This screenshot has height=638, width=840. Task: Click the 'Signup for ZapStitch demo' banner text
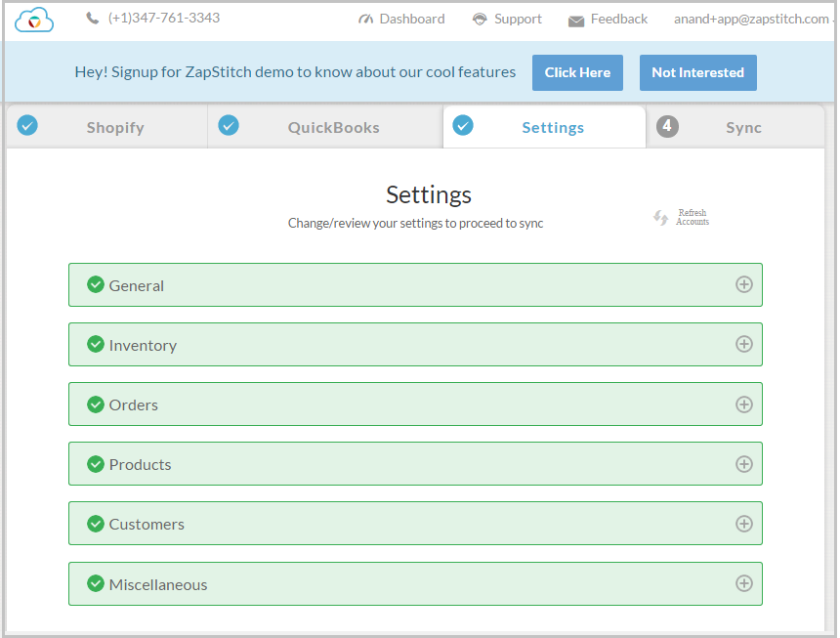(295, 71)
